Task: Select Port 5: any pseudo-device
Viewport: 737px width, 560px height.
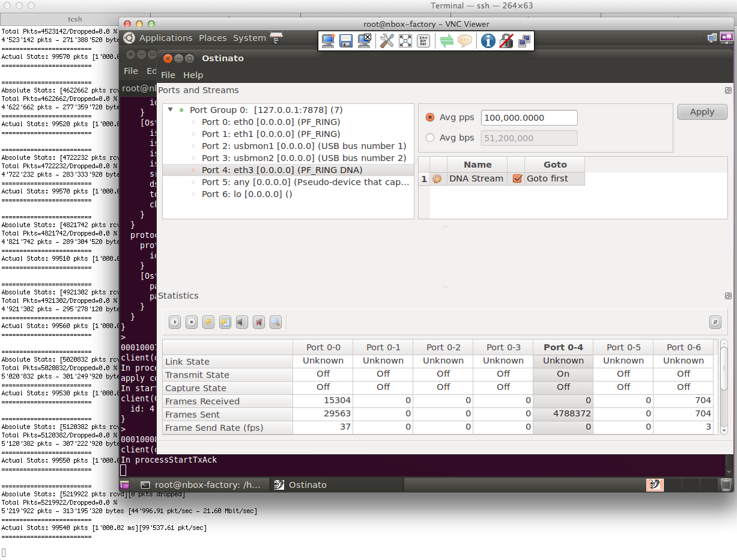Action: 306,182
